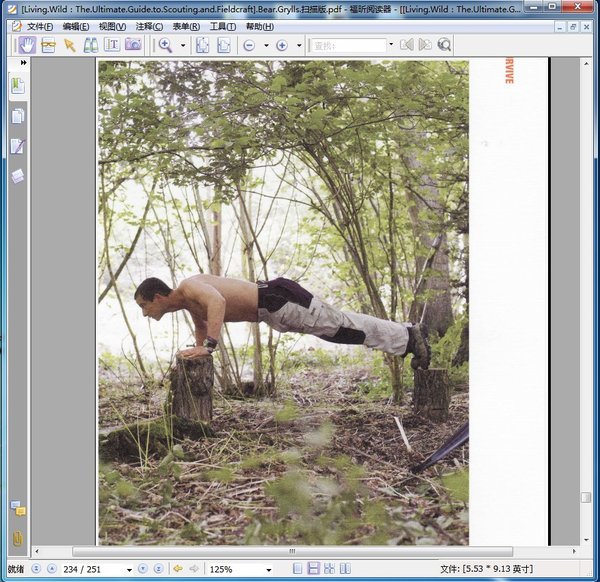600x582 pixels.
Task: Click the vertical scrollbar up arrow
Action: coord(586,64)
